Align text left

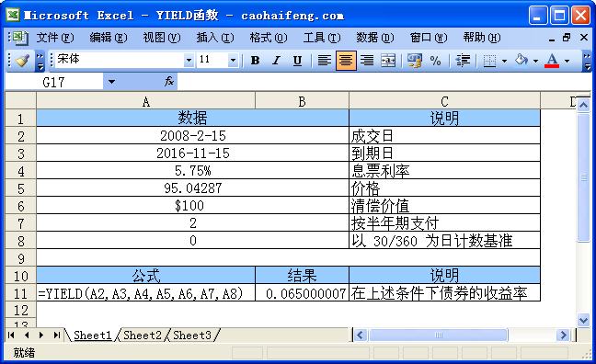pyautogui.click(x=325, y=61)
